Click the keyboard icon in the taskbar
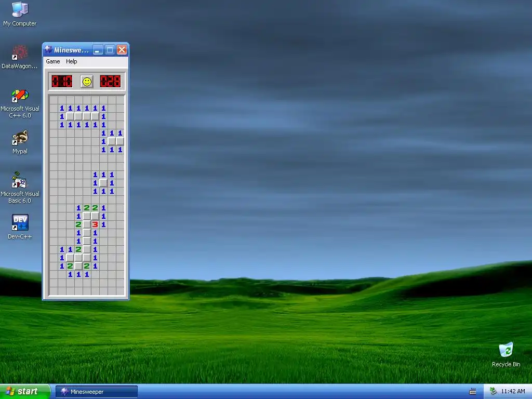532x399 pixels. (473, 392)
